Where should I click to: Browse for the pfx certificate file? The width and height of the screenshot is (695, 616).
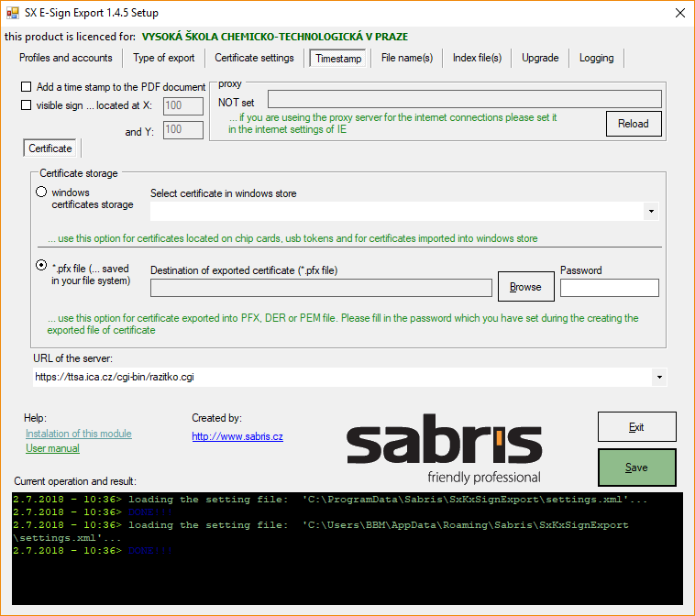click(x=525, y=287)
